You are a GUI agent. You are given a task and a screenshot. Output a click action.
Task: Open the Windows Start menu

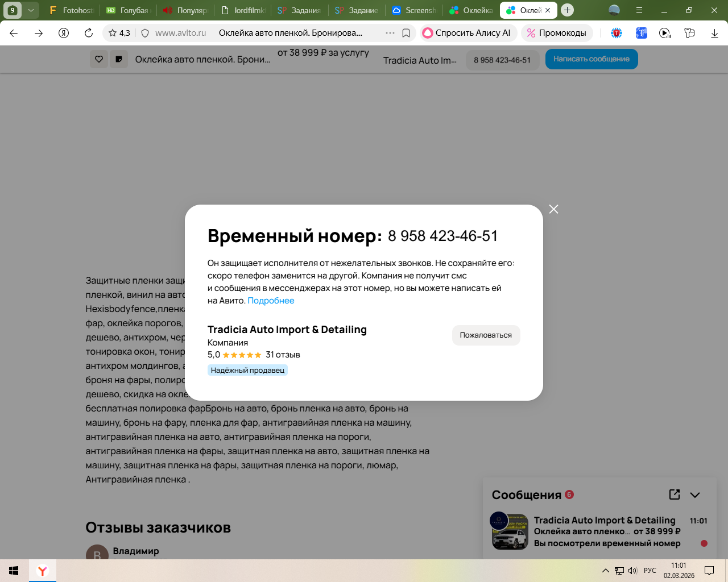14,571
